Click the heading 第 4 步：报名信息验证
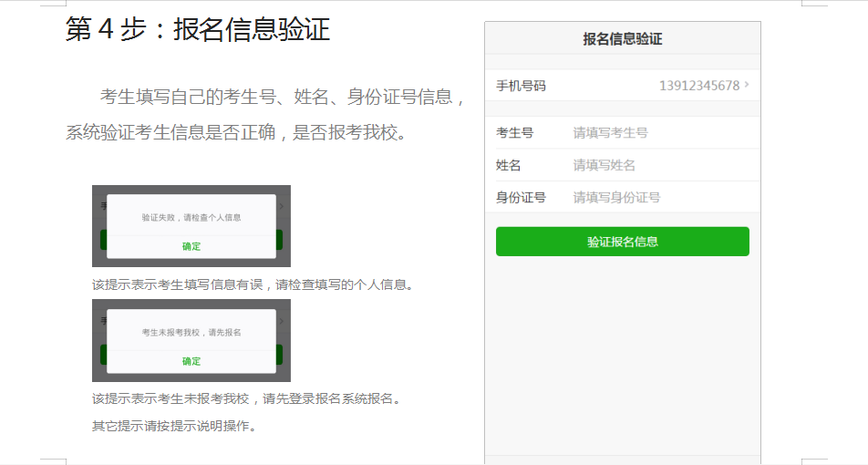 [198, 29]
